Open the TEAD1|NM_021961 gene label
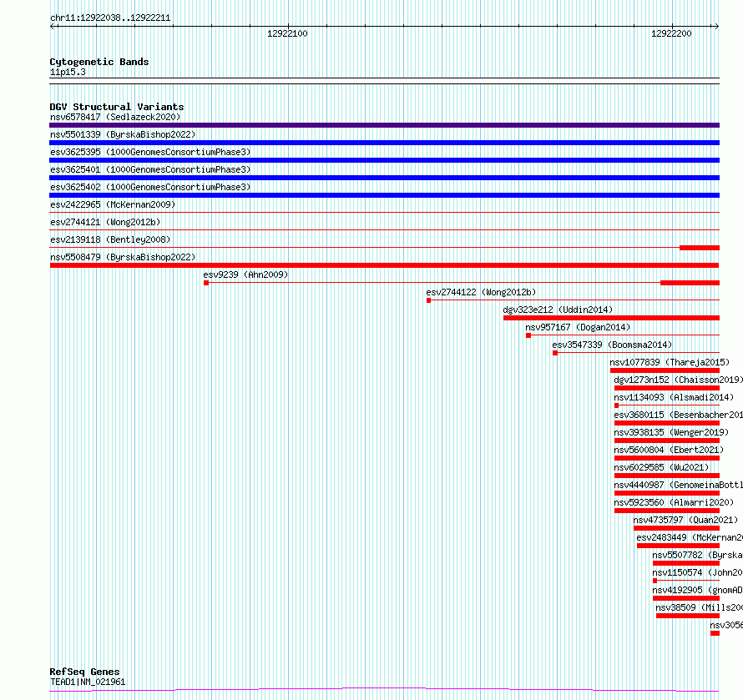The image size is (743, 700). tap(88, 682)
